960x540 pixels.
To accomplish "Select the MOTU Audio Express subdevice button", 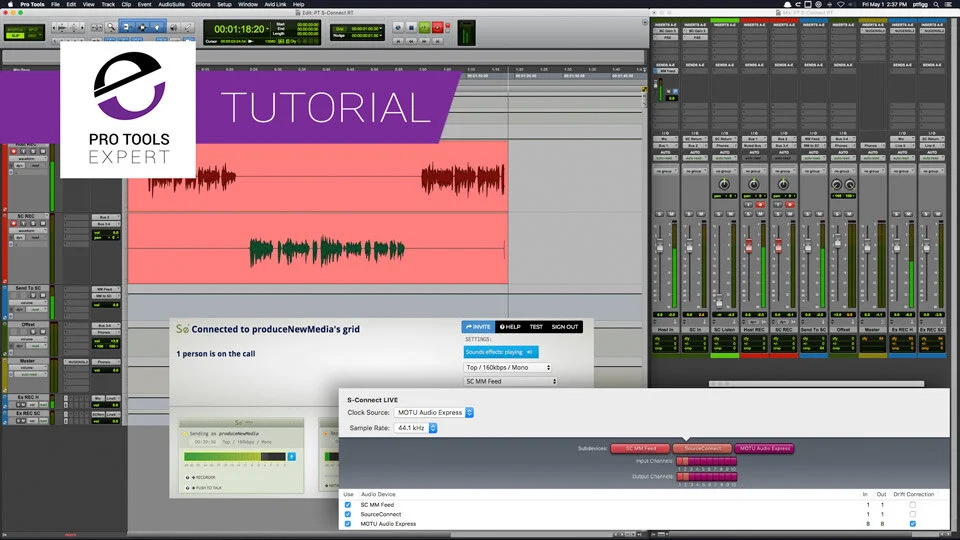I will point(765,448).
